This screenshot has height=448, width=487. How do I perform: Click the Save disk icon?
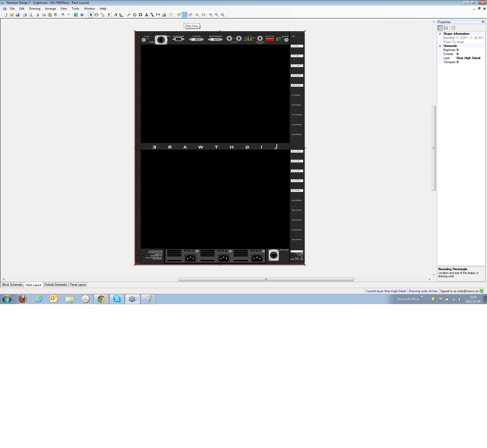tap(18, 15)
